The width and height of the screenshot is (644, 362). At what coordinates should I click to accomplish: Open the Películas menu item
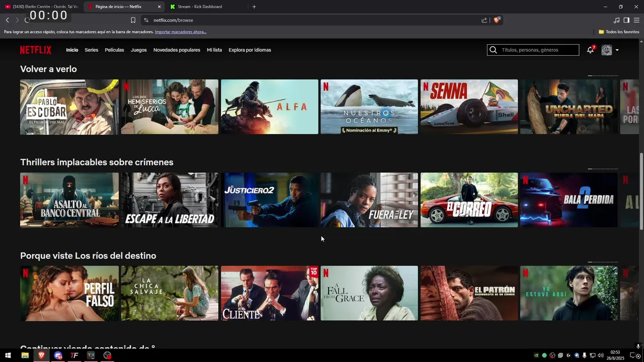point(114,50)
